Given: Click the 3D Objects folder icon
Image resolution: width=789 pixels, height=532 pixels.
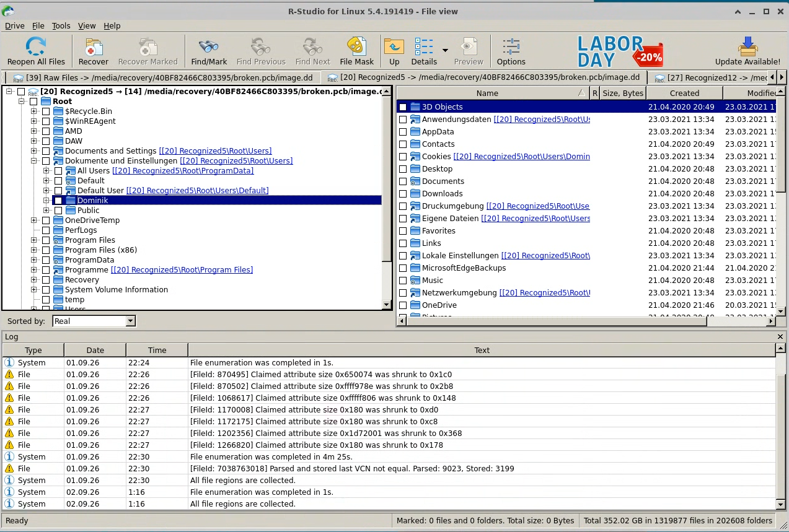Looking at the screenshot, I should [415, 107].
